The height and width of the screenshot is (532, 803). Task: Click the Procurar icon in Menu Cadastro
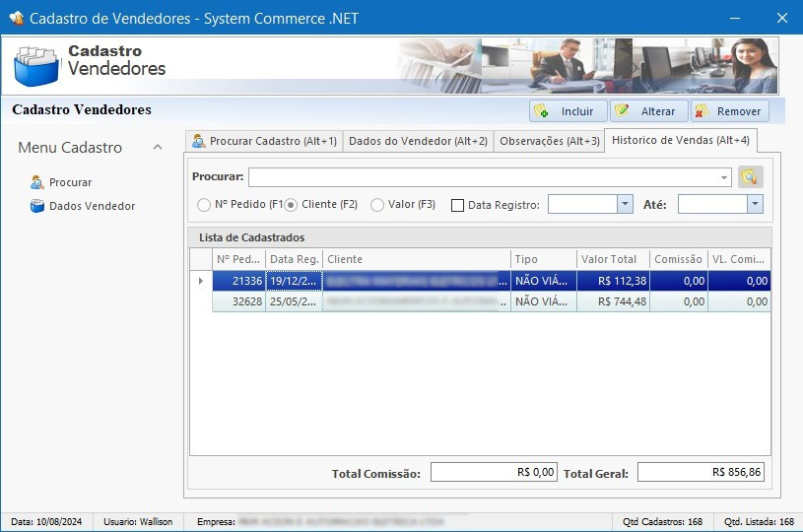pyautogui.click(x=37, y=182)
